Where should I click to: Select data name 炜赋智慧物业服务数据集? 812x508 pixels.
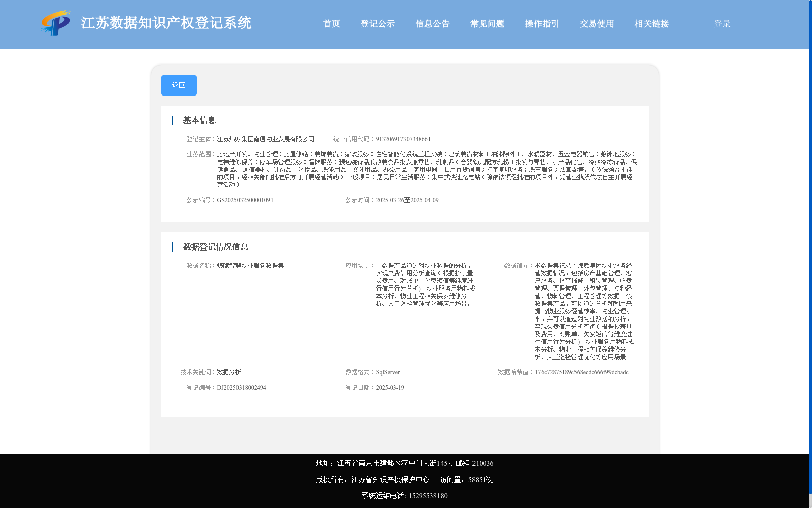pos(250,266)
